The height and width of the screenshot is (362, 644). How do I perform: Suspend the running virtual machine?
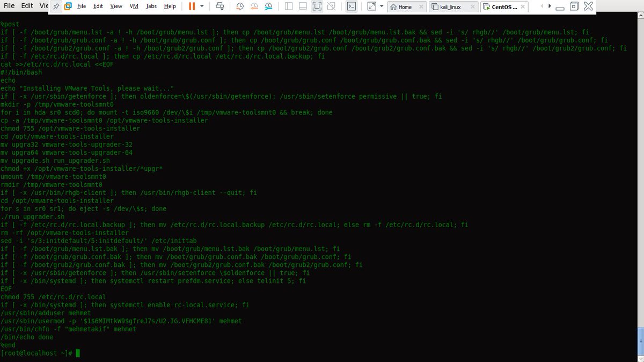[192, 6]
